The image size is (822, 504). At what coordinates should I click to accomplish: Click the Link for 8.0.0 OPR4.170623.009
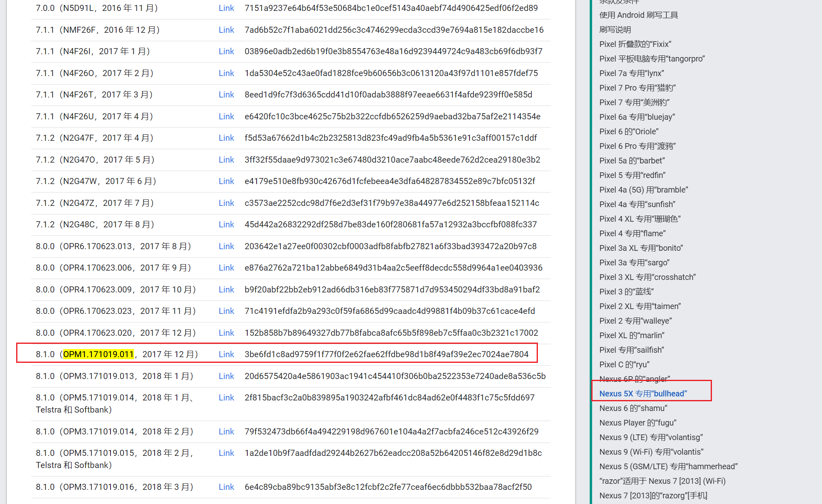coord(226,290)
